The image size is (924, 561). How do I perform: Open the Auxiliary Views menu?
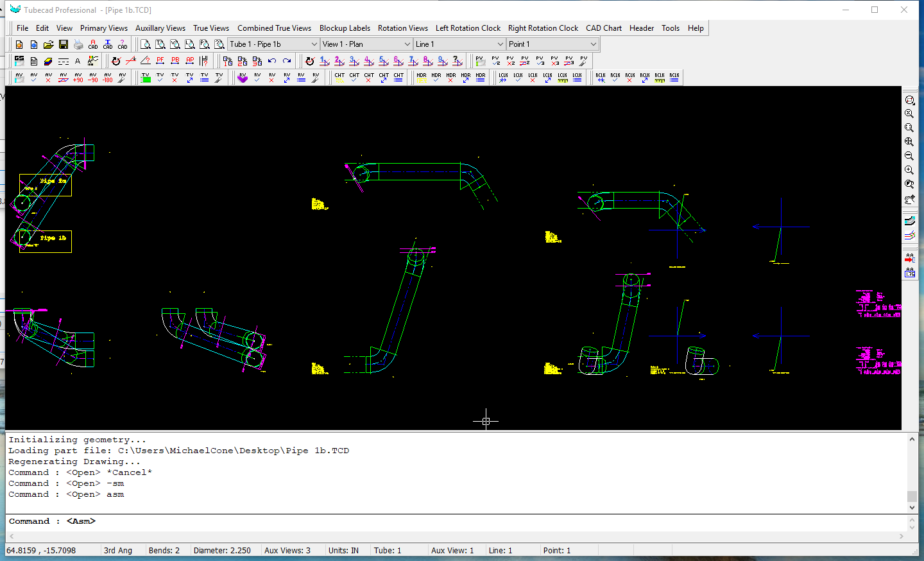tap(160, 28)
